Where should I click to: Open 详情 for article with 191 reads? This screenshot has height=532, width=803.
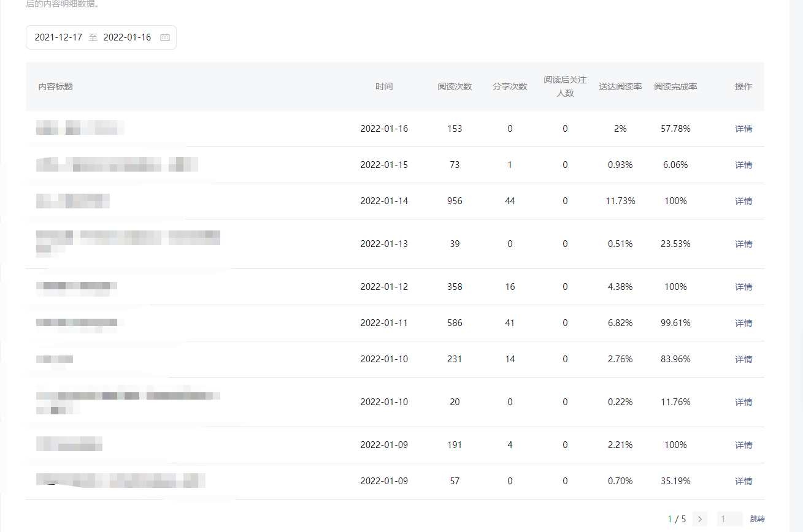[x=743, y=445]
